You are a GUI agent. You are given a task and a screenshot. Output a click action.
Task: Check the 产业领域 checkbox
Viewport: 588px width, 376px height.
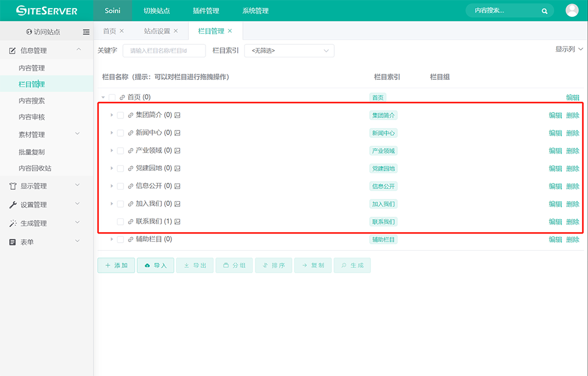pyautogui.click(x=121, y=151)
